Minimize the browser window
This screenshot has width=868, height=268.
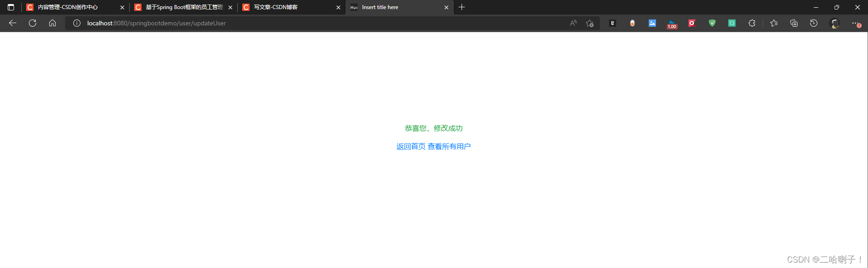[x=816, y=7]
